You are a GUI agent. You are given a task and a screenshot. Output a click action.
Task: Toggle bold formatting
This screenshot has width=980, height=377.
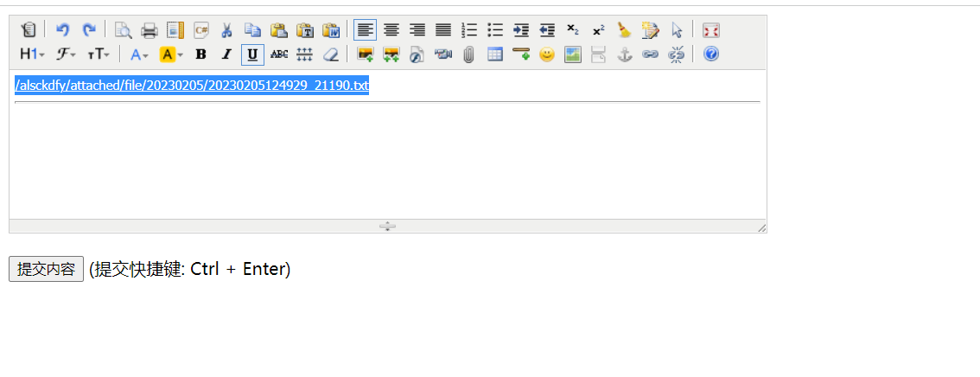pos(200,54)
